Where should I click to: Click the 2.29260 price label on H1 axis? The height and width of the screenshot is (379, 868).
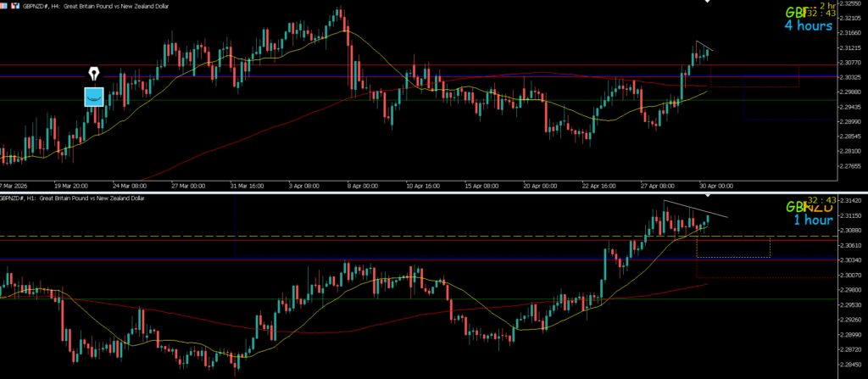[853, 320]
